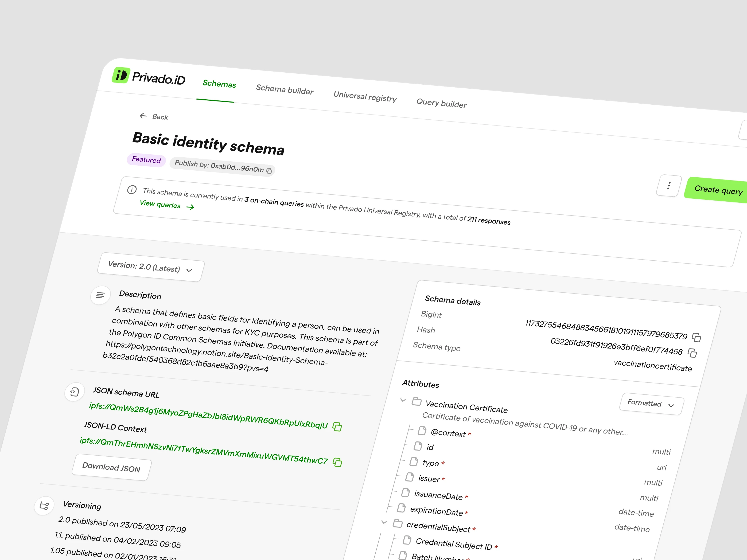Click the info icon in the queries banner
Viewport: 747px width, 560px height.
[x=132, y=190]
